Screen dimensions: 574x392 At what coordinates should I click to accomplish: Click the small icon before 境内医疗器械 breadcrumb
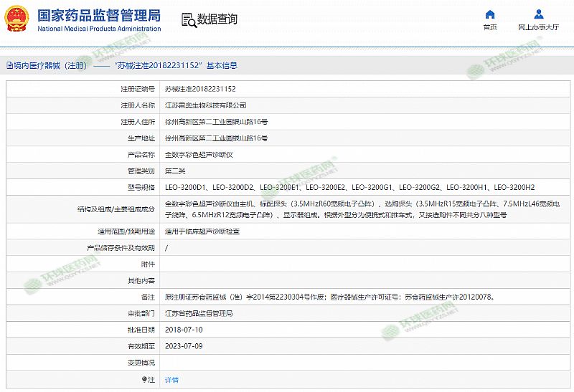point(8,65)
